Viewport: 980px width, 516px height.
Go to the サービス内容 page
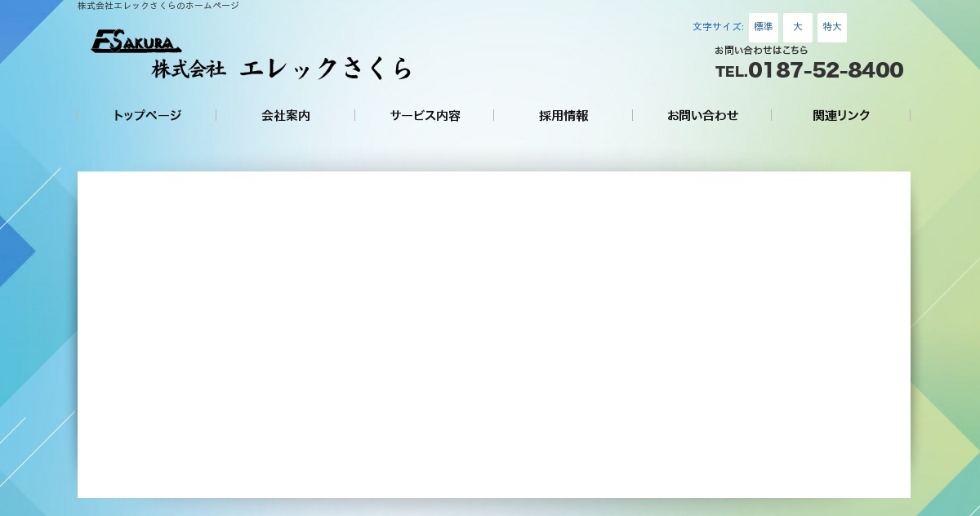[x=425, y=116]
